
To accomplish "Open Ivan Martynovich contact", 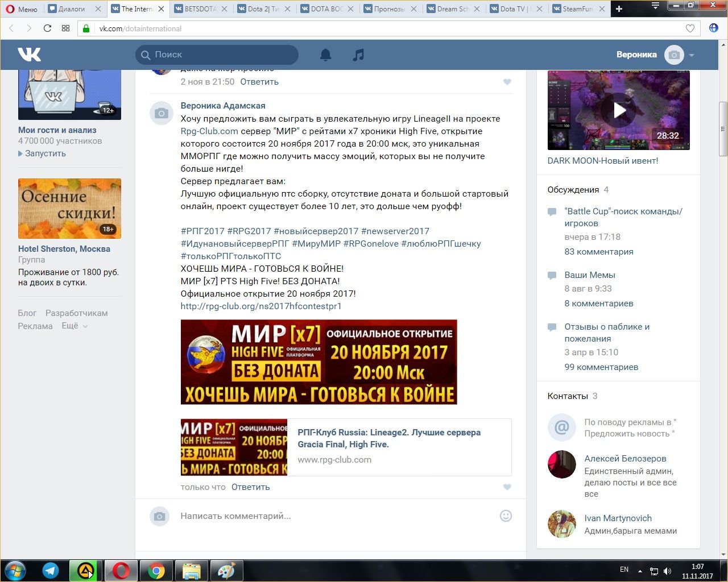I will [x=618, y=518].
